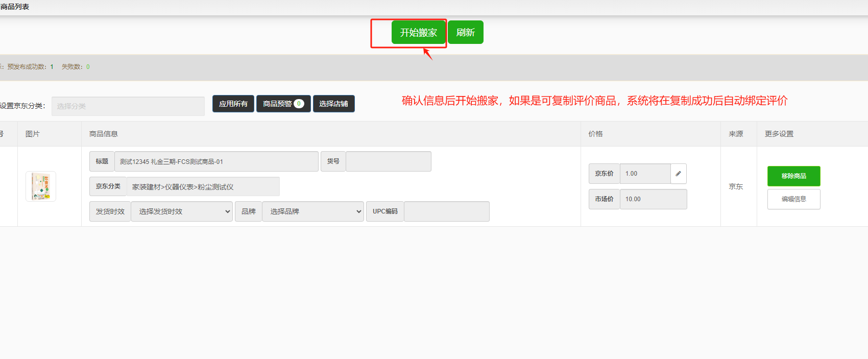Open the product thumbnail image
The height and width of the screenshot is (359, 868).
tap(41, 186)
